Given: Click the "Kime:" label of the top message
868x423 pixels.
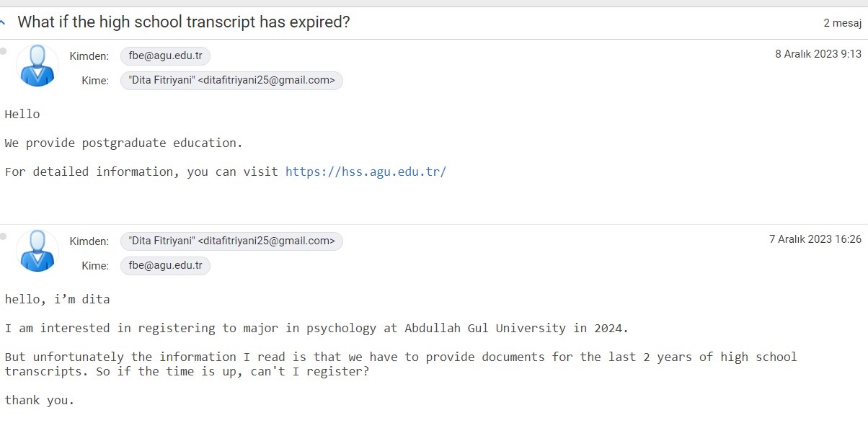Looking at the screenshot, I should 95,81.
